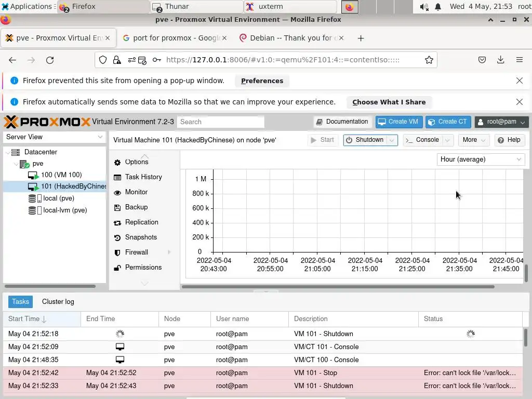
Task: Click the Pocket save icon
Action: [482, 60]
